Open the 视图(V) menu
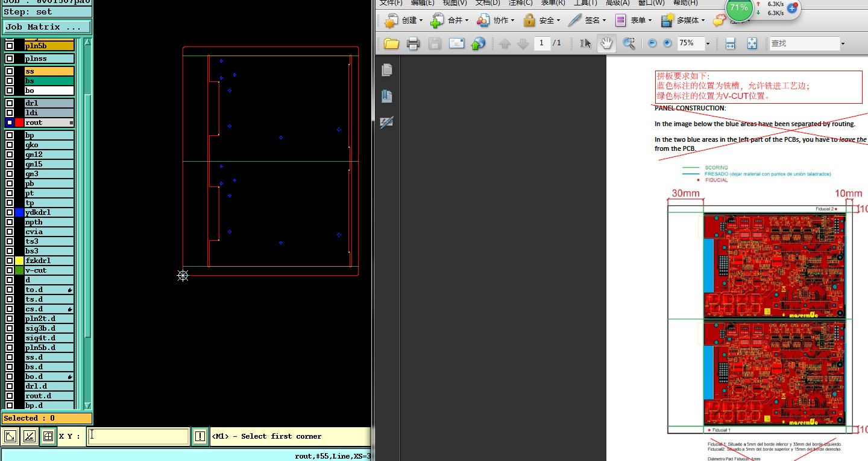Image resolution: width=868 pixels, height=461 pixels. 454,3
